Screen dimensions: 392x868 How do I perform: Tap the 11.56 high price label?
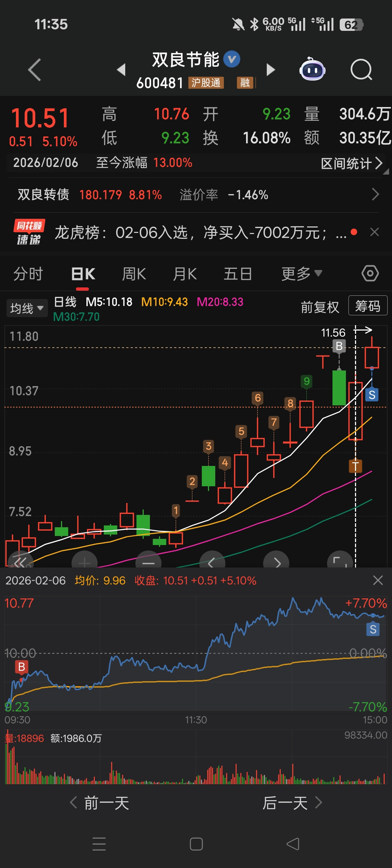point(333,332)
